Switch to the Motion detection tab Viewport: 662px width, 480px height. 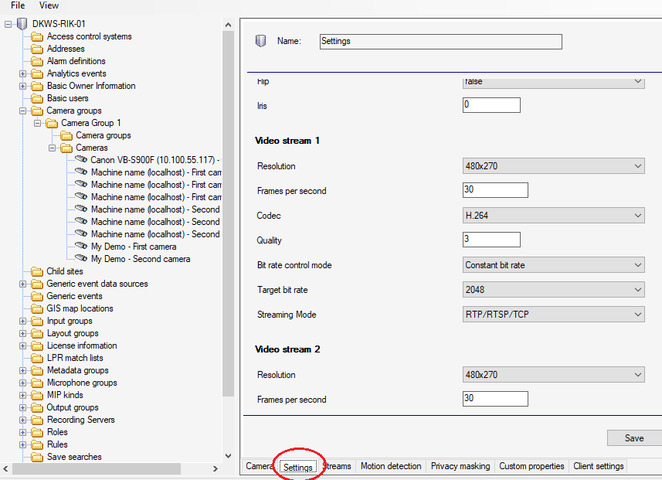pyautogui.click(x=391, y=466)
